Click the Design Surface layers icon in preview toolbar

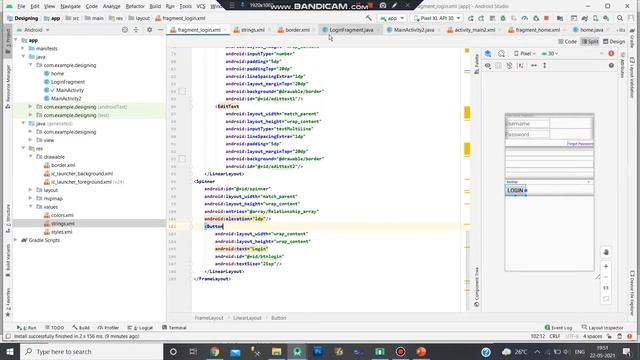pos(488,53)
